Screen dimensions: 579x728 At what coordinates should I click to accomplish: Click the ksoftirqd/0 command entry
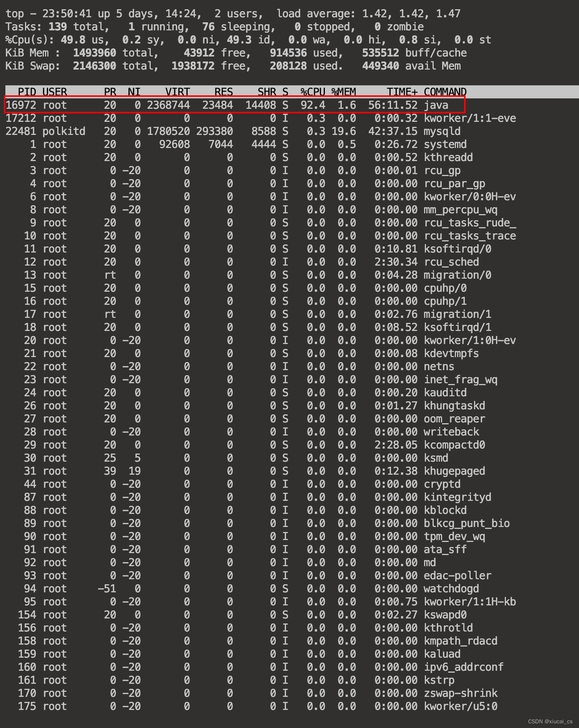point(457,249)
